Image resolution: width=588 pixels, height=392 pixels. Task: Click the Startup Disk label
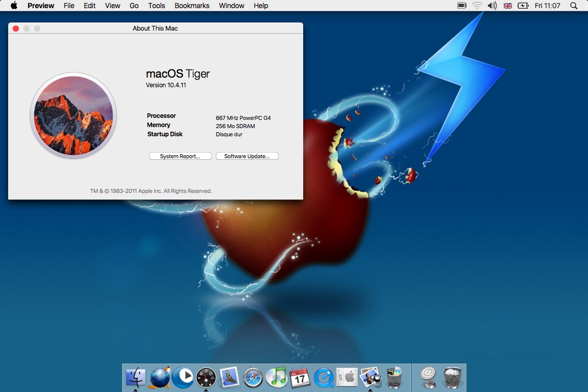[x=165, y=134]
